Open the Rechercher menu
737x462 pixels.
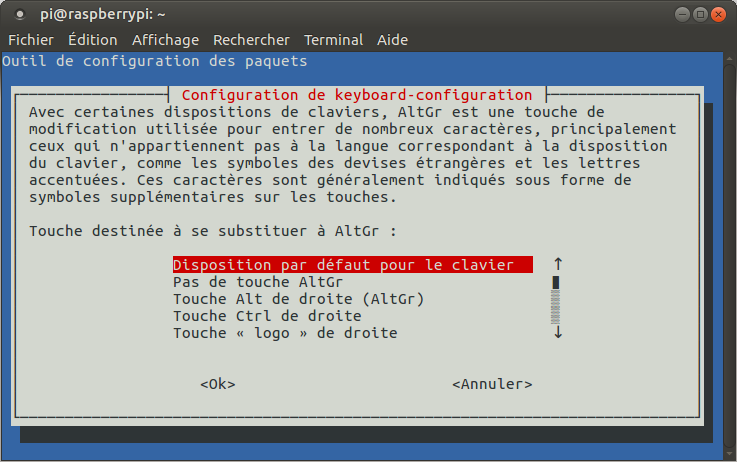coord(251,40)
